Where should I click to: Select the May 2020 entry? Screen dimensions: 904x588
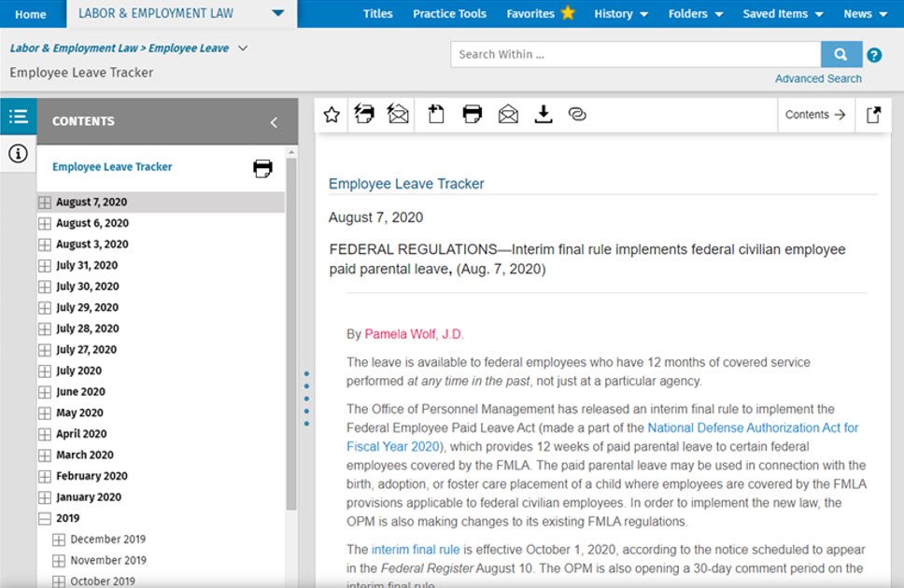click(79, 413)
